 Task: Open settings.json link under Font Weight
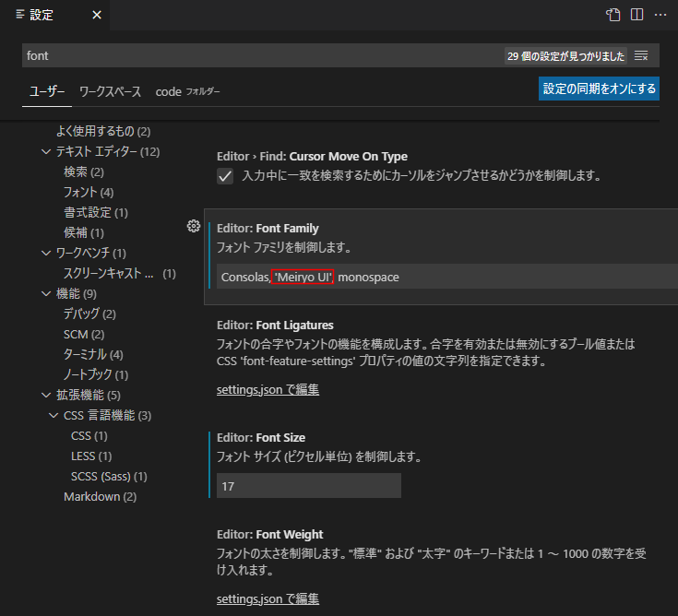coord(268,598)
